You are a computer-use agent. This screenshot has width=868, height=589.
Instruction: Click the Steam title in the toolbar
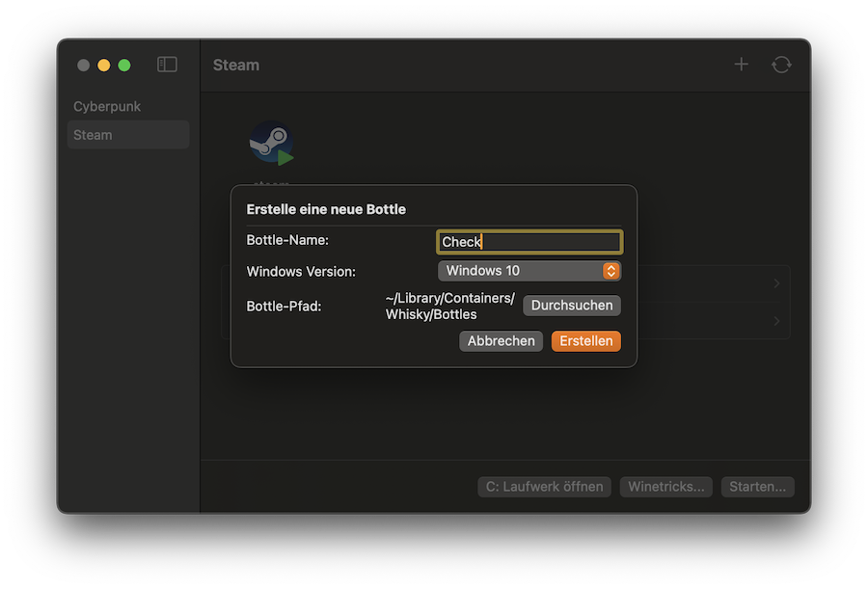236,65
